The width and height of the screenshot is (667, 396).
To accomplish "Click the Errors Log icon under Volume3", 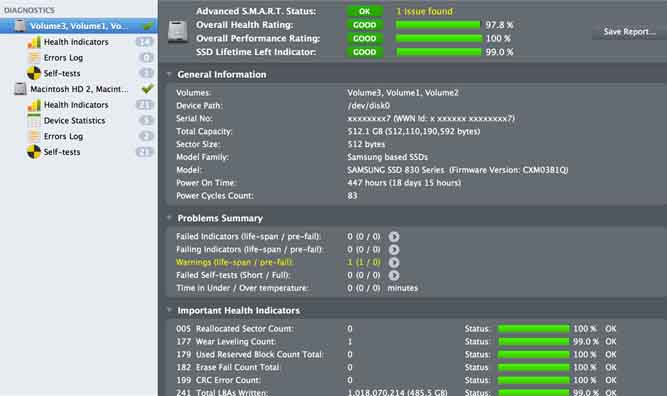I will (x=34, y=57).
